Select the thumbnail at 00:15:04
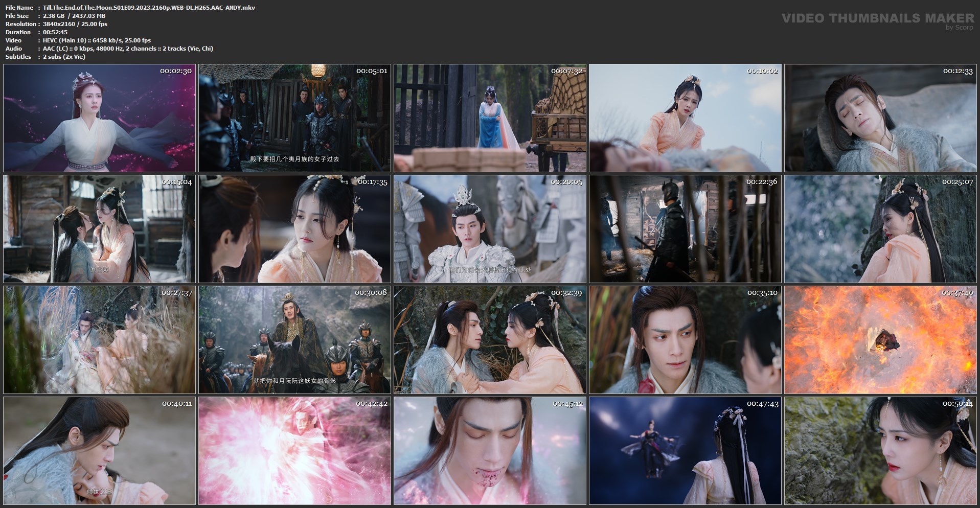The height and width of the screenshot is (508, 980). tap(100, 229)
